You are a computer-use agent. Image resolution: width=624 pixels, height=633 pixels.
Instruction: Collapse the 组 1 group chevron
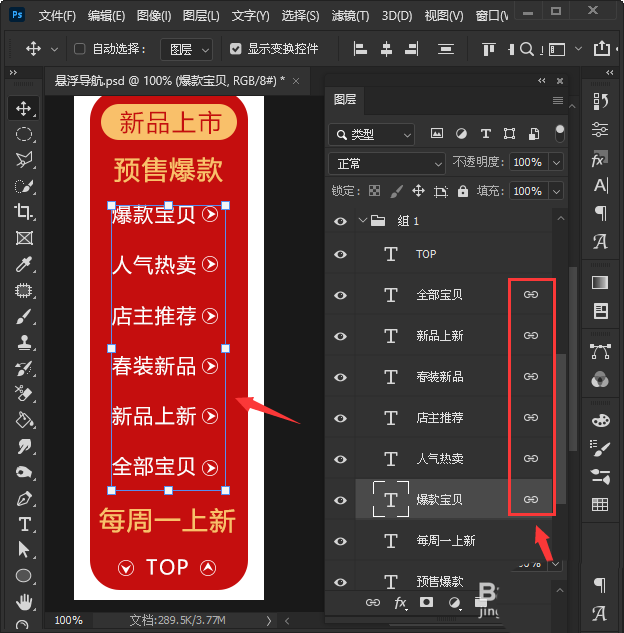[x=362, y=220]
